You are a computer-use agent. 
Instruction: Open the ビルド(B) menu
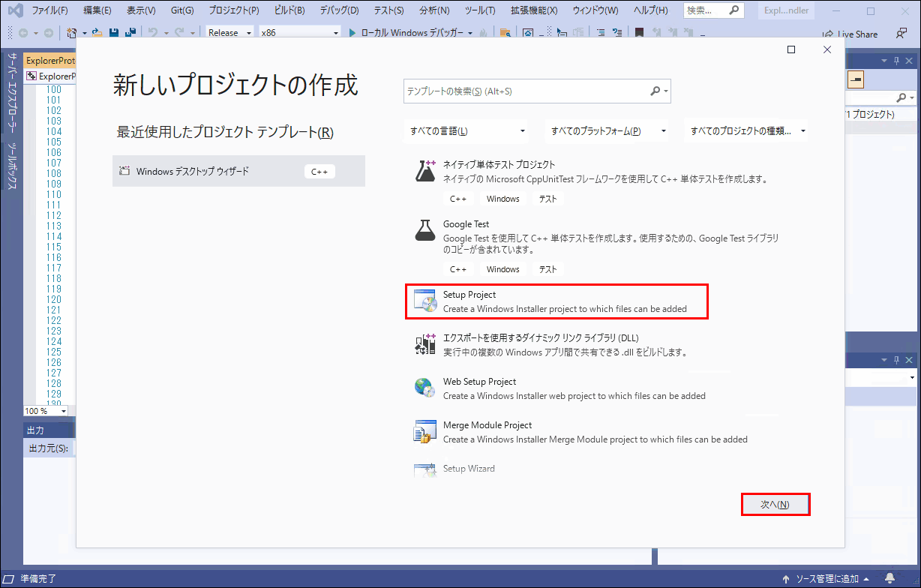(x=289, y=10)
